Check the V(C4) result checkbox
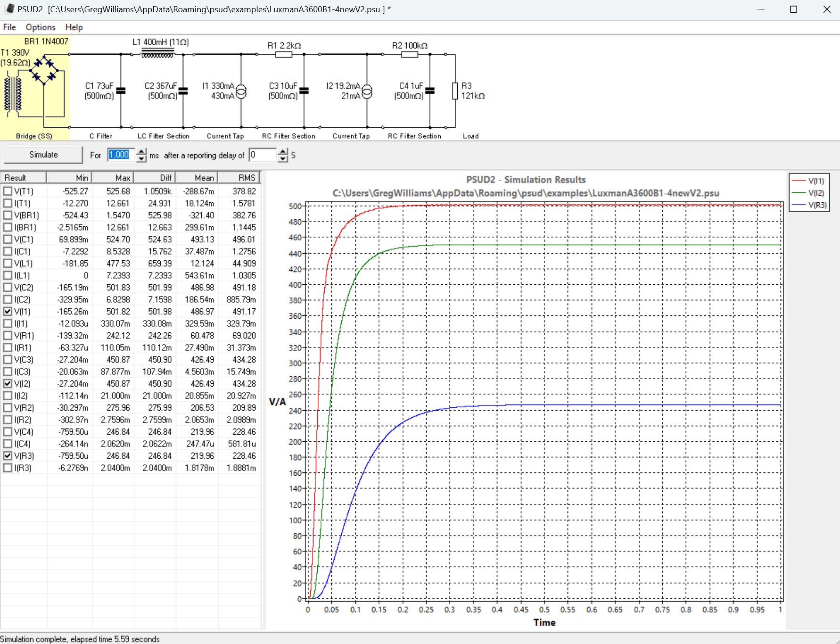 tap(8, 432)
